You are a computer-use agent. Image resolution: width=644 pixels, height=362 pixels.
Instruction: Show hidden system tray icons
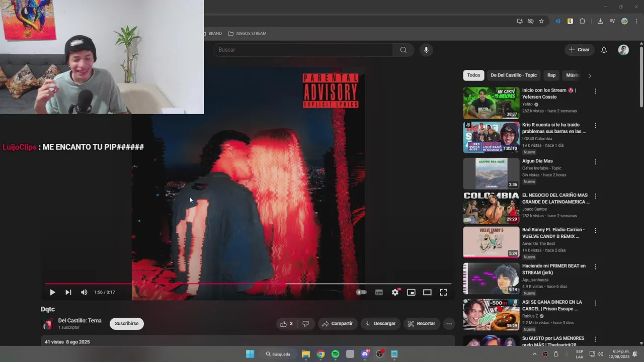534,354
